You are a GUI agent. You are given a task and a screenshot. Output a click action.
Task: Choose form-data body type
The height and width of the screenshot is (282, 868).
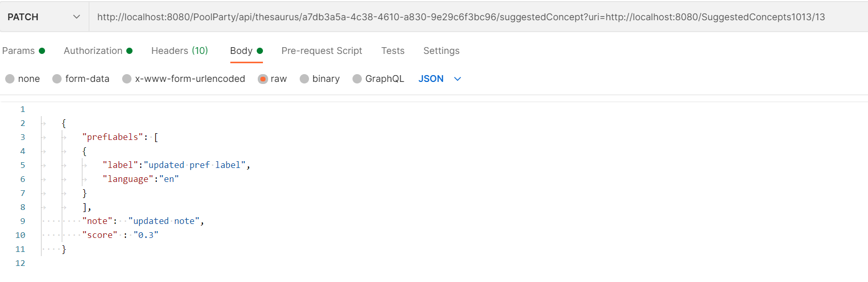tap(57, 79)
